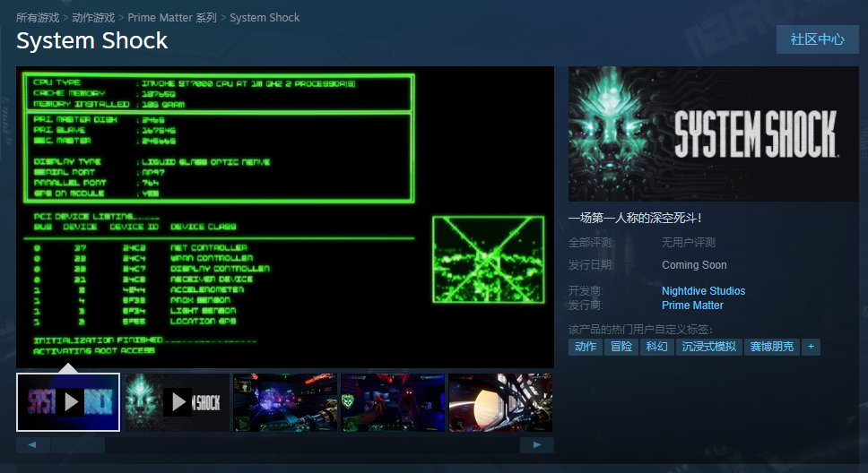Play the first trailer video thumbnail

68,402
